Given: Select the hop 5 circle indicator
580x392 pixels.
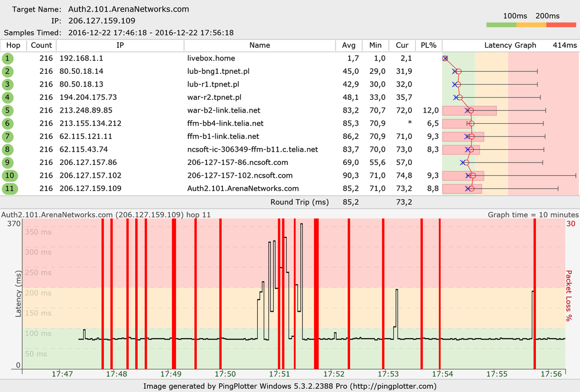Looking at the screenshot, I should (7, 110).
